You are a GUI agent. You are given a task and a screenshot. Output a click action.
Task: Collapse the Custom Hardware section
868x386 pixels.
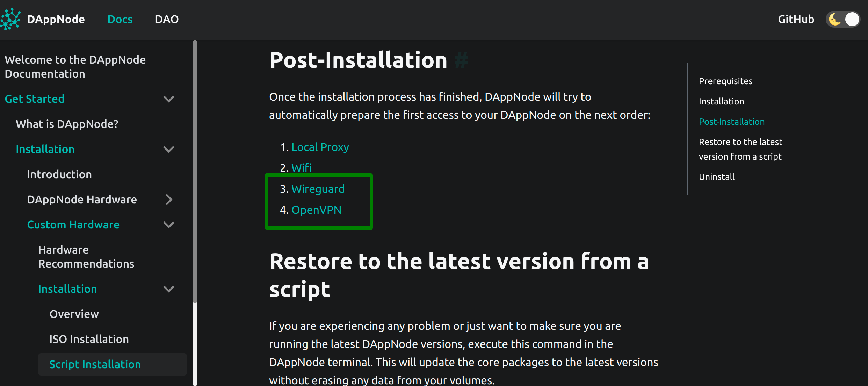(169, 225)
